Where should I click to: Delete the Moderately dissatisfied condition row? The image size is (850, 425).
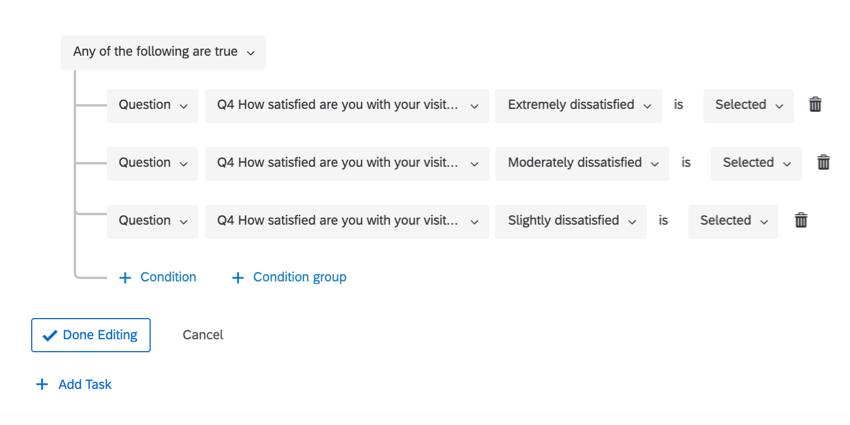(823, 162)
